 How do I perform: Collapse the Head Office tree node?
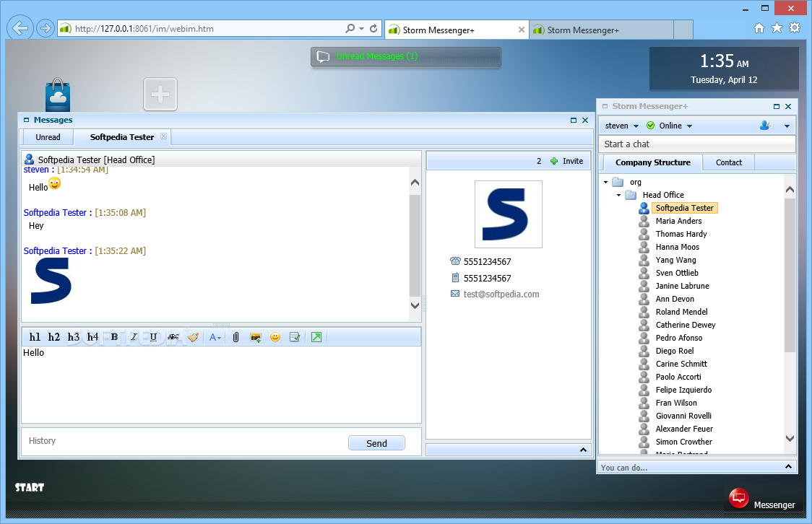[x=619, y=195]
